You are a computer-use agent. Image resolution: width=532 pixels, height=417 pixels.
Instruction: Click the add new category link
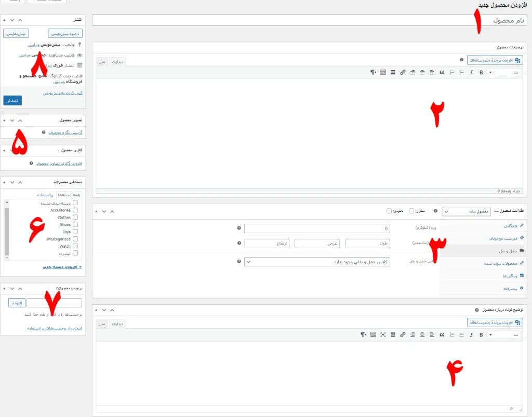(x=62, y=266)
